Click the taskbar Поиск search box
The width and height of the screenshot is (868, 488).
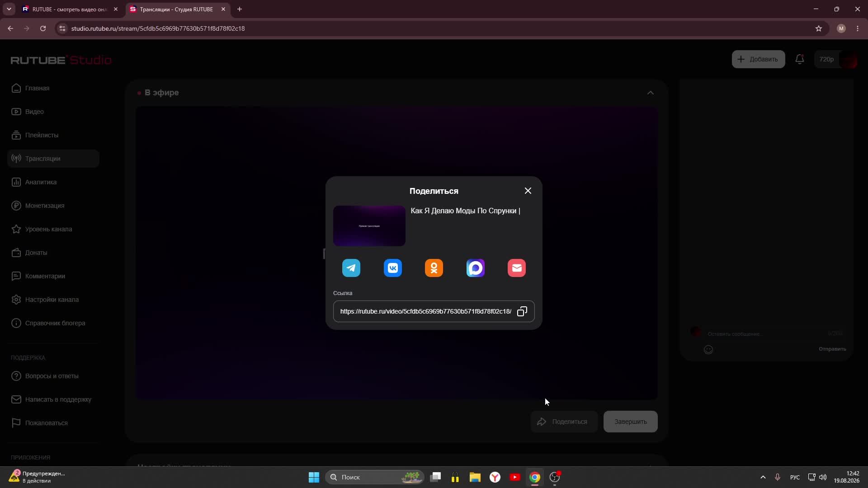pyautogui.click(x=374, y=477)
